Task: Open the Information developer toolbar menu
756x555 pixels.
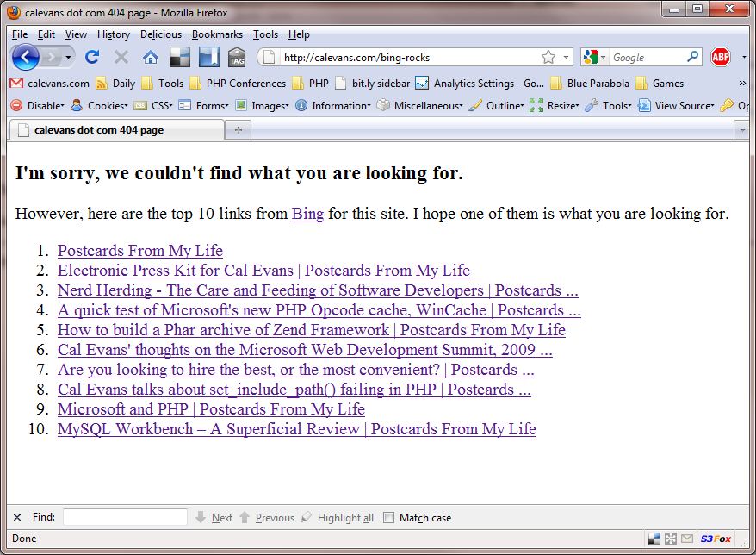Action: tap(333, 106)
